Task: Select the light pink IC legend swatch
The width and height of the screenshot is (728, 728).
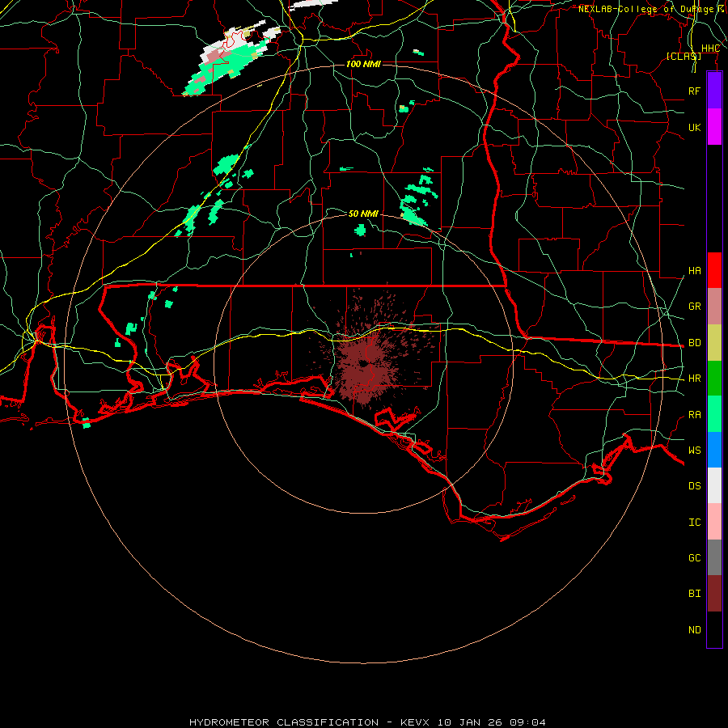Action: tap(714, 522)
